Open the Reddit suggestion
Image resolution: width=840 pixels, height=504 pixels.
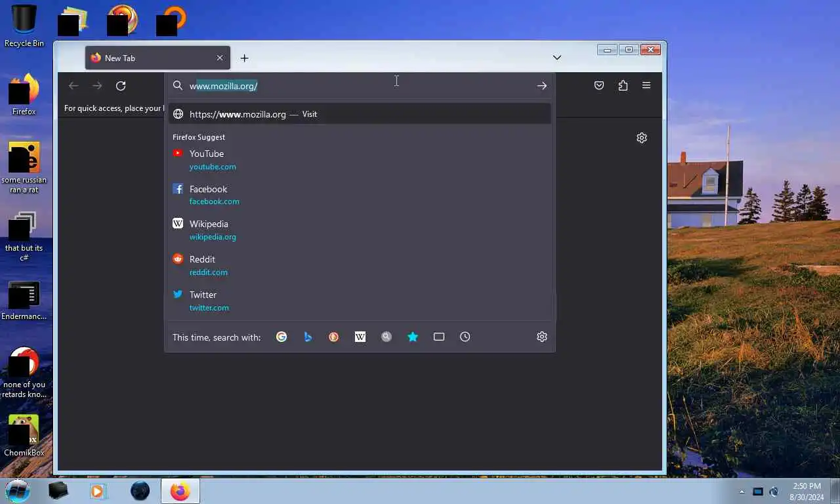pos(360,266)
